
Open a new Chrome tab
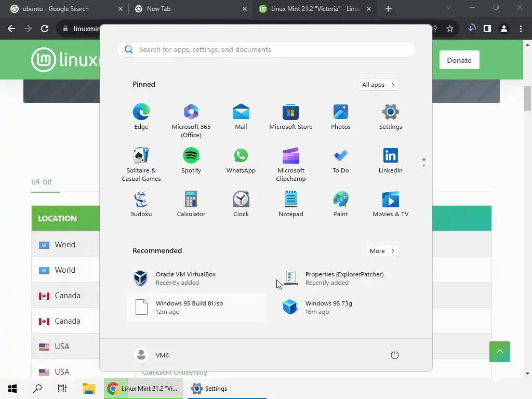click(389, 9)
